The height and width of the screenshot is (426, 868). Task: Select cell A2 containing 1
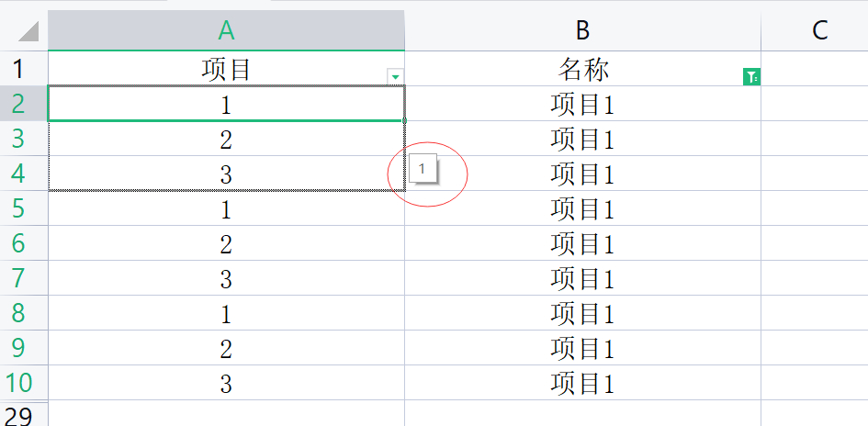(226, 104)
